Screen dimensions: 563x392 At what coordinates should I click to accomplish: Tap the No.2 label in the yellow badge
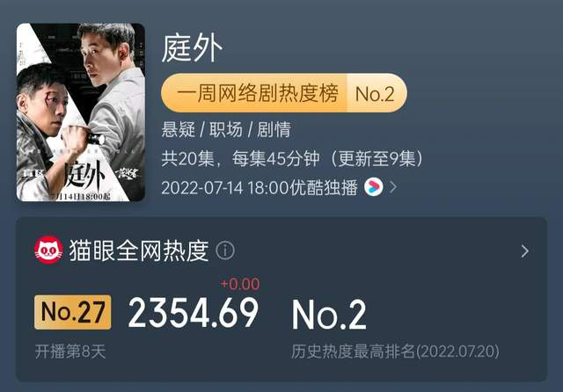click(375, 94)
